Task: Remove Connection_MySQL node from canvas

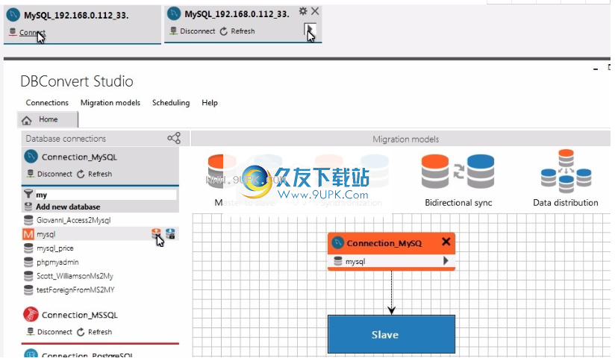Action: click(x=446, y=242)
